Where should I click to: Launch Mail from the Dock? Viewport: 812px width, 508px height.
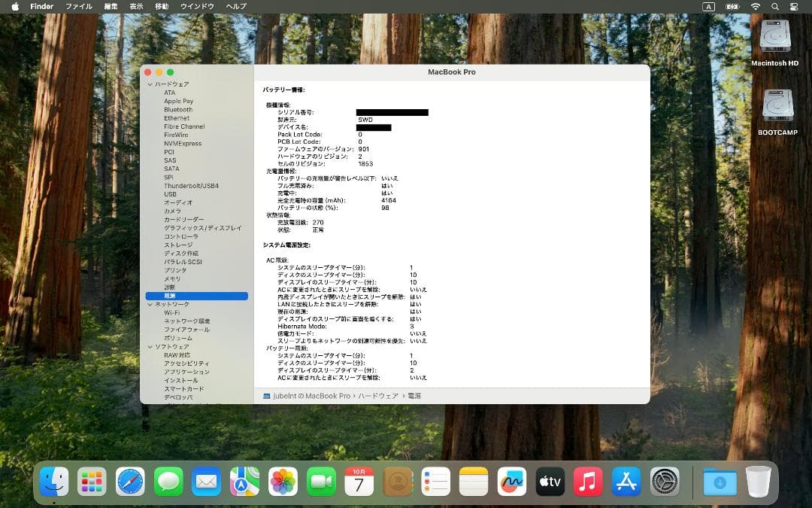click(206, 479)
